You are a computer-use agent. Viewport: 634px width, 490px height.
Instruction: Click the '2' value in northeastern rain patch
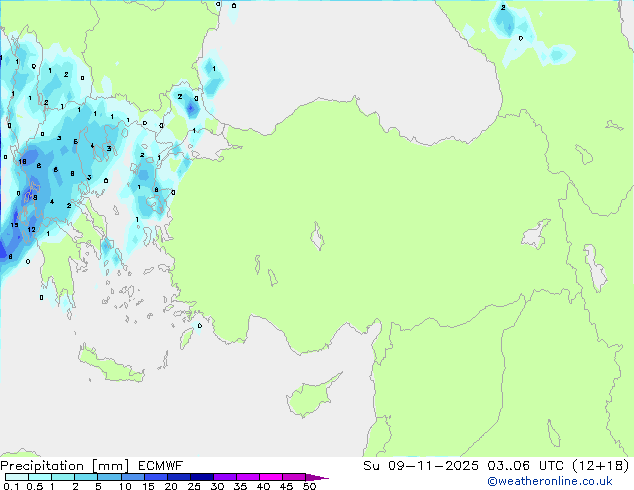(503, 7)
